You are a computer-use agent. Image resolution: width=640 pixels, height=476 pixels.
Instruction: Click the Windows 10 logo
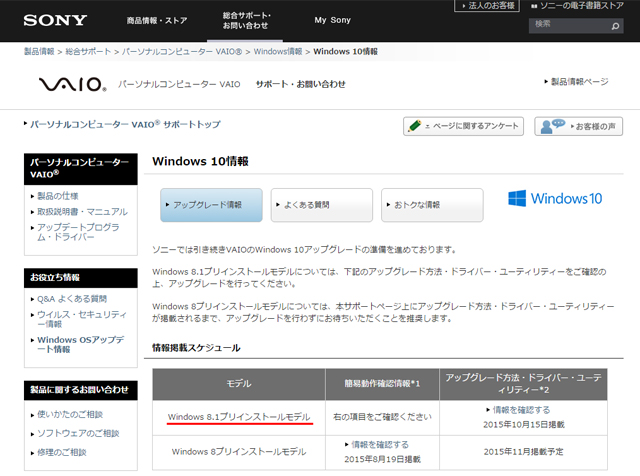click(555, 198)
